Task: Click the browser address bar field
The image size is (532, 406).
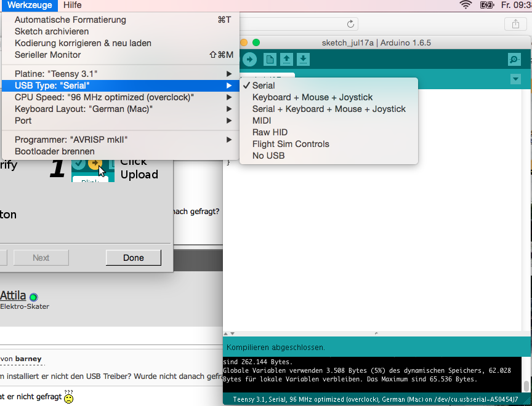Action: pos(299,24)
